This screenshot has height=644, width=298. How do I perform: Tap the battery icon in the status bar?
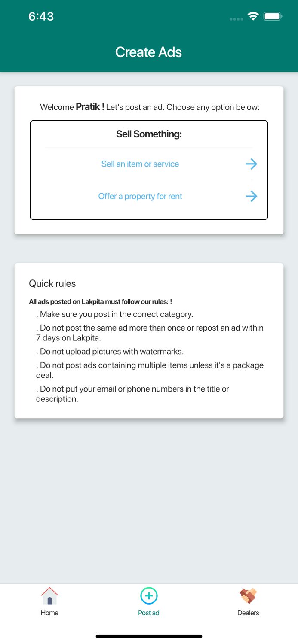tap(273, 17)
